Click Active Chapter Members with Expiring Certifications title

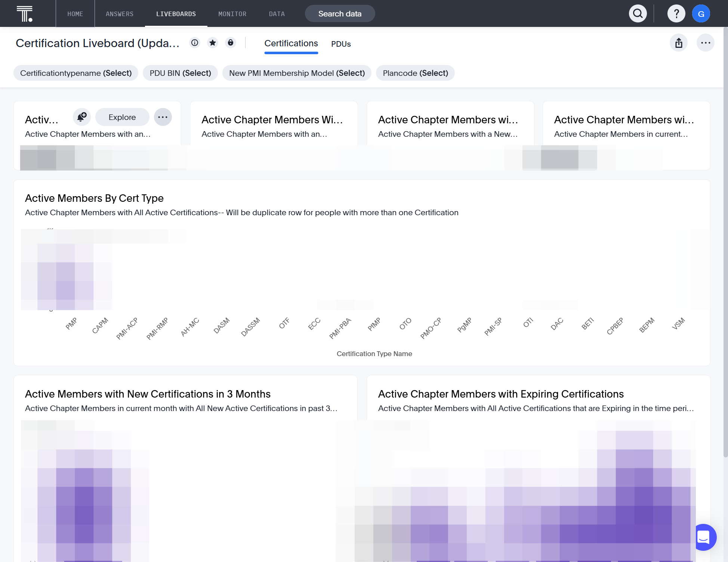click(501, 394)
